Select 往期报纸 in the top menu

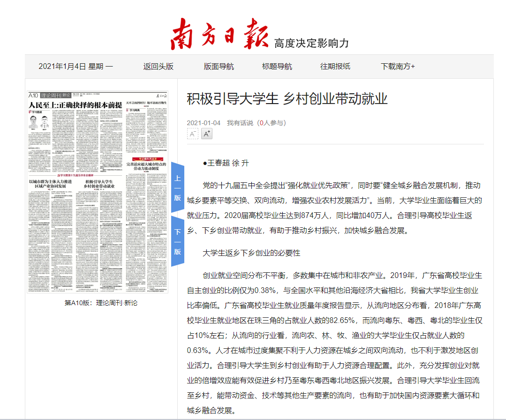tap(335, 67)
